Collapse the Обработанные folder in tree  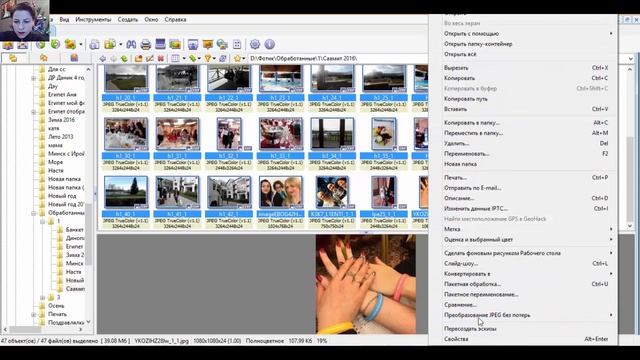click(33, 213)
